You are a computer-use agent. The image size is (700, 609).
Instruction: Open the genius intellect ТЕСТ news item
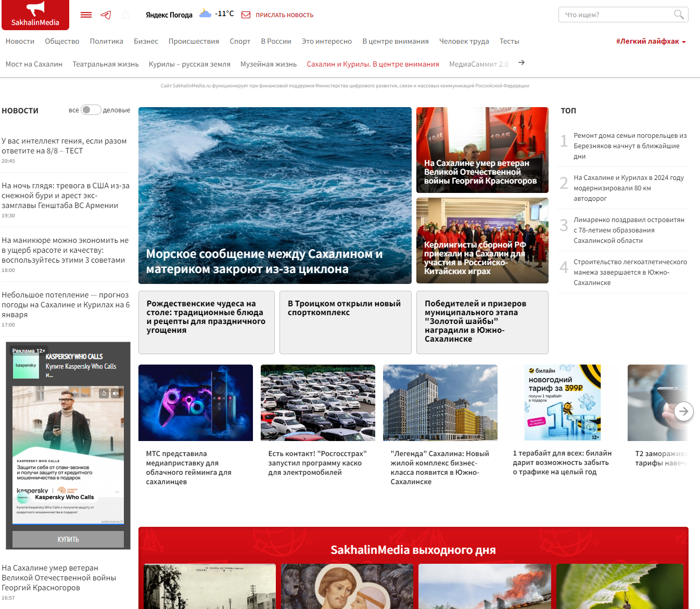[x=65, y=146]
